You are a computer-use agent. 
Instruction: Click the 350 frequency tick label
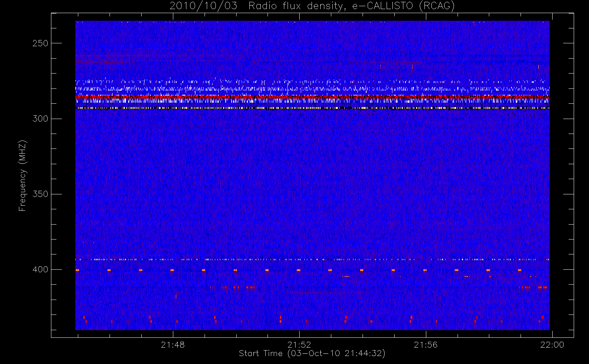[x=40, y=194]
